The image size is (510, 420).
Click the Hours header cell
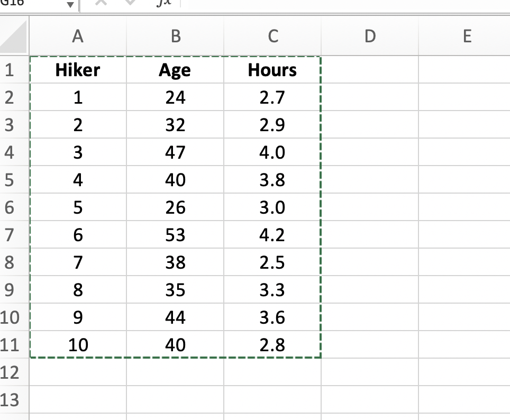coord(272,70)
